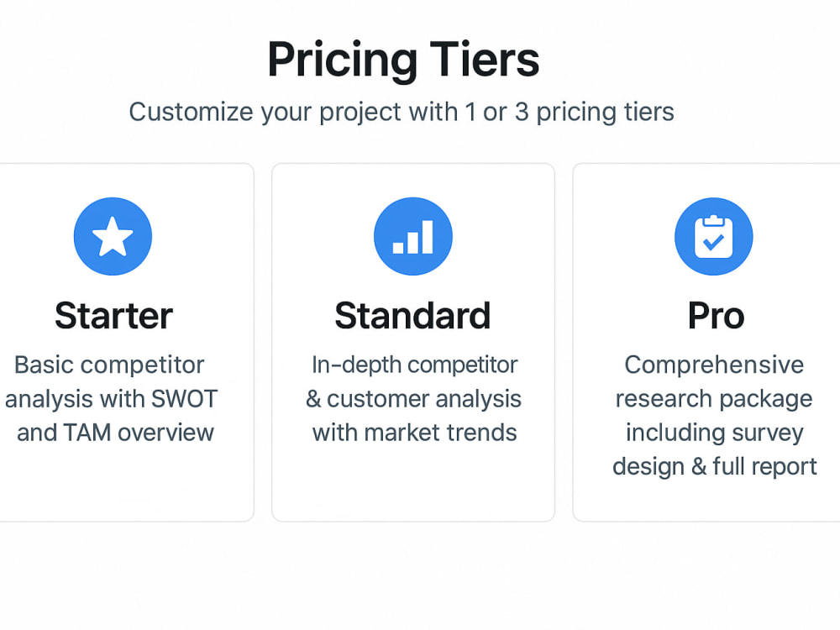Click the white bars inside Standard's blue circle
The image size is (840, 630).
tap(413, 237)
